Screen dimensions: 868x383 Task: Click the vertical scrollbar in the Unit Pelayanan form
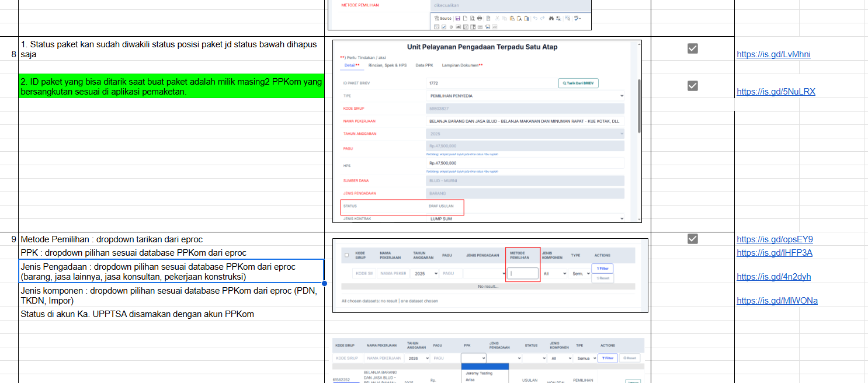click(x=638, y=105)
